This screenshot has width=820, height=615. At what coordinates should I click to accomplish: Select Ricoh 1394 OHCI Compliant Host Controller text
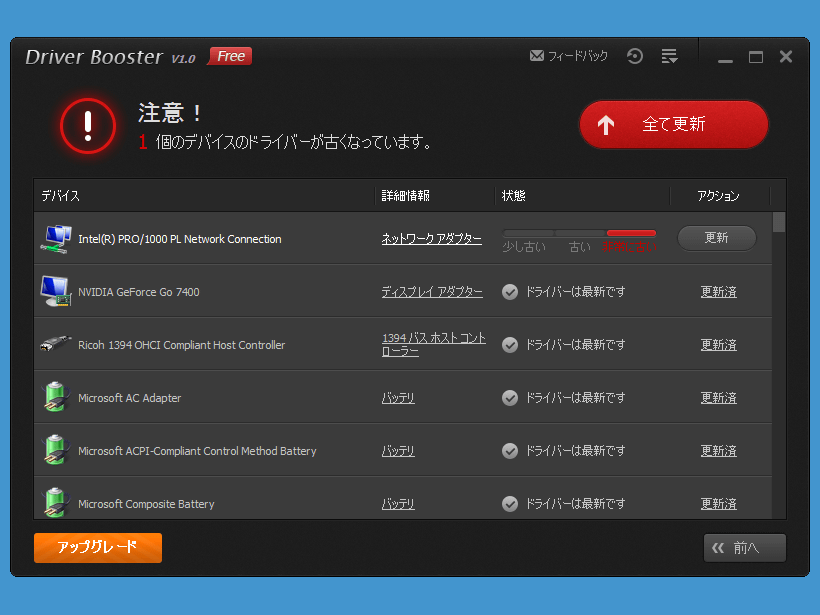tap(181, 345)
